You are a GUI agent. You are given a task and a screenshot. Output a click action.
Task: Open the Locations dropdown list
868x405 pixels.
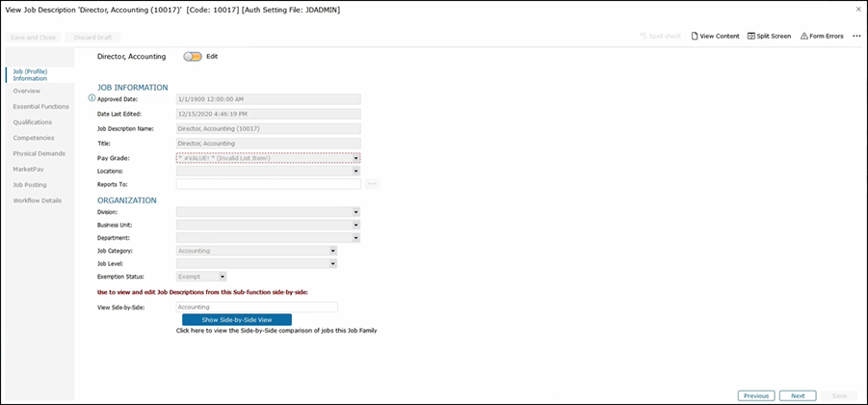tap(356, 171)
